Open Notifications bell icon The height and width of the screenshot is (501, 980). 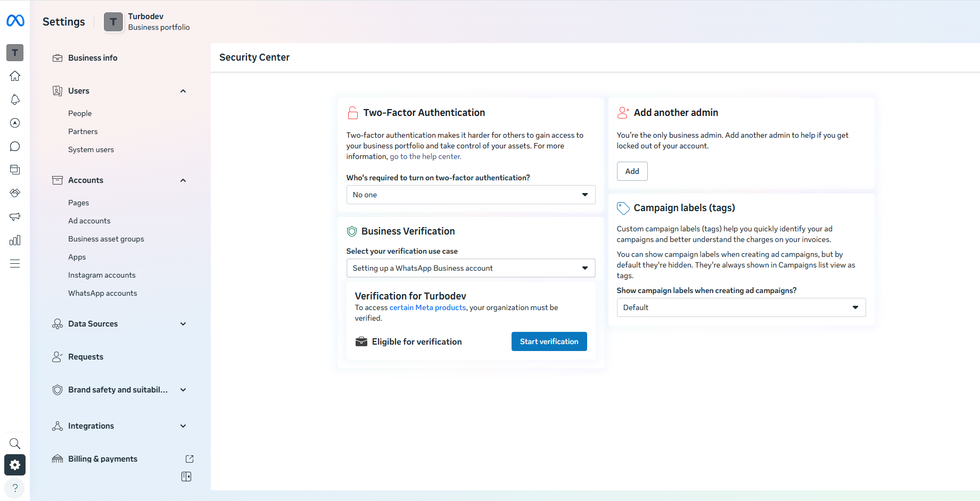pyautogui.click(x=15, y=99)
